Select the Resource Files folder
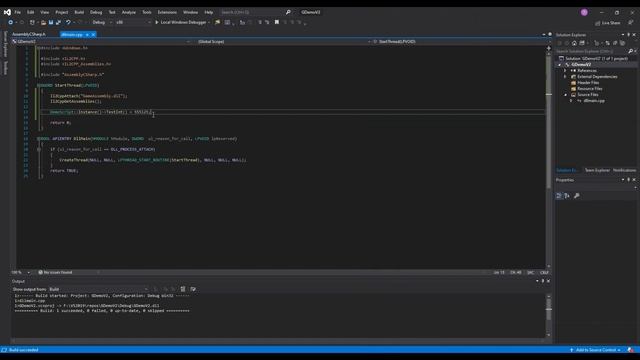 pyautogui.click(x=589, y=89)
